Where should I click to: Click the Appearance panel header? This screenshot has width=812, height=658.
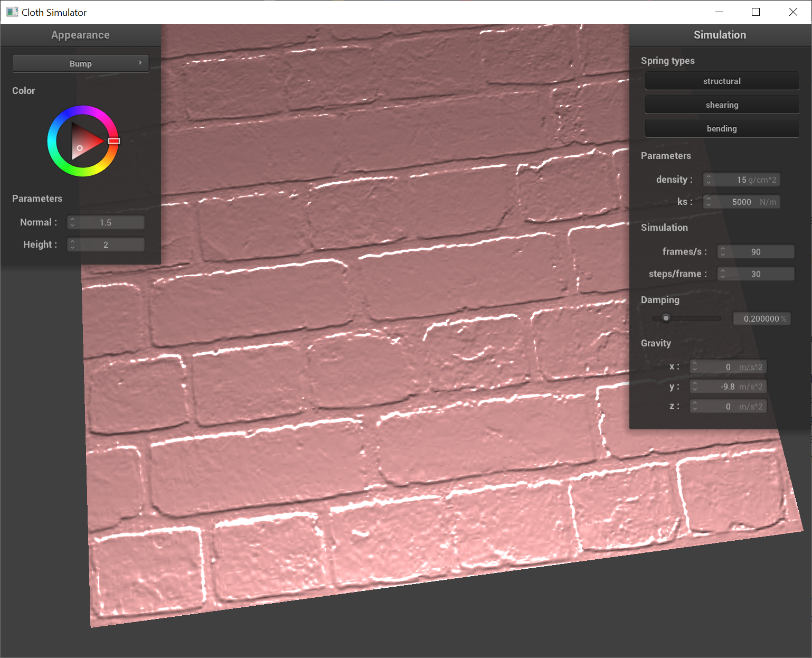[x=80, y=35]
